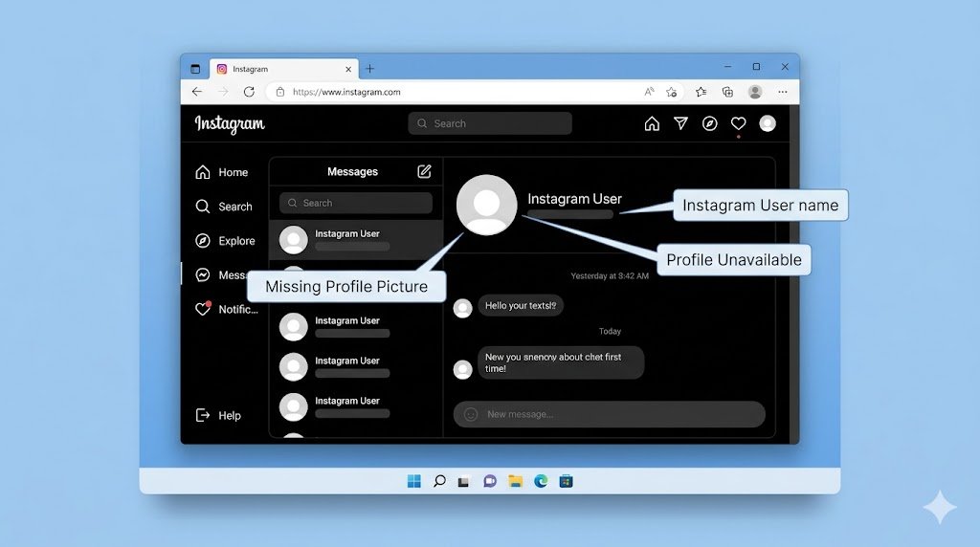Open browser Favorites list icon
The width and height of the screenshot is (980, 547).
701,92
